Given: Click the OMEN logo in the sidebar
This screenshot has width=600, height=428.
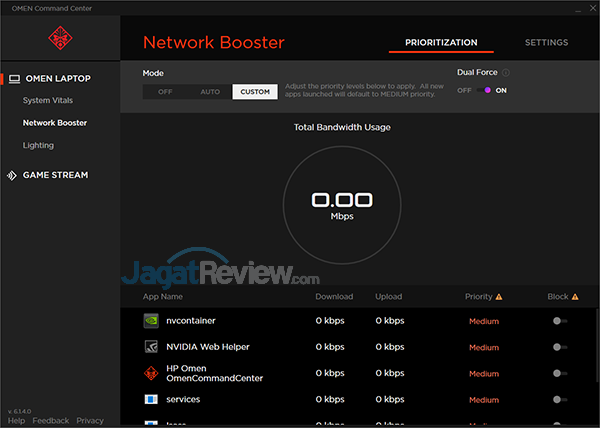Looking at the screenshot, I should 59,39.
